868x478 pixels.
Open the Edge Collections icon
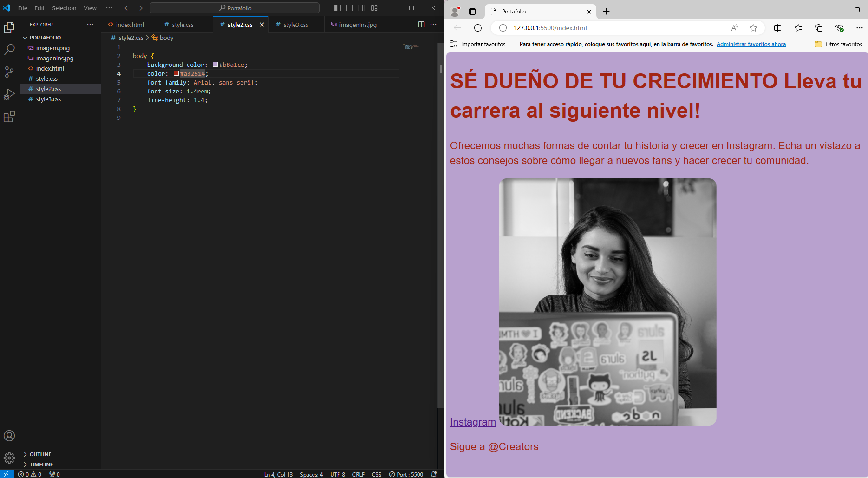[819, 28]
